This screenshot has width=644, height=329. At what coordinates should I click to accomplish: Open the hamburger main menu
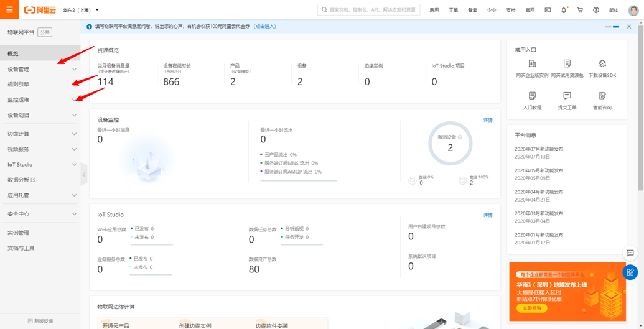(x=9, y=9)
